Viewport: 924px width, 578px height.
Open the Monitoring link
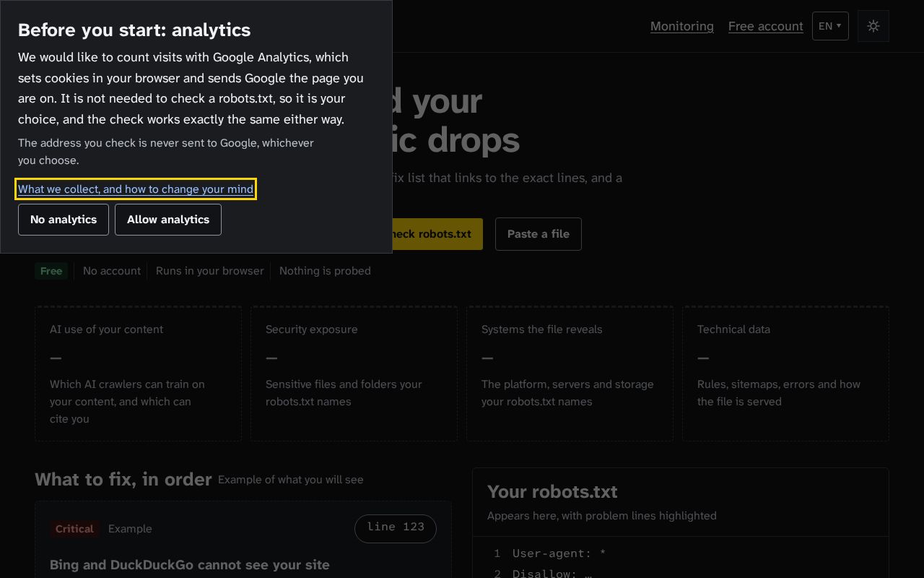tap(681, 26)
